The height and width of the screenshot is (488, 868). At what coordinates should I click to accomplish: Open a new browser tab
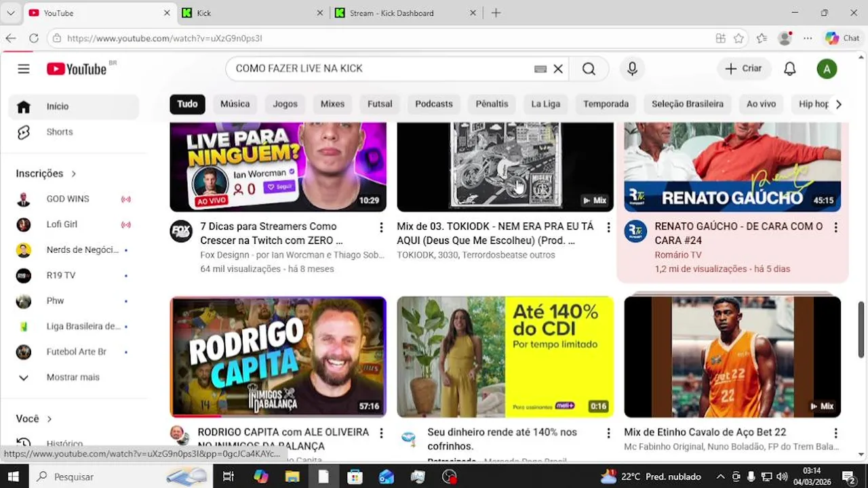point(496,13)
